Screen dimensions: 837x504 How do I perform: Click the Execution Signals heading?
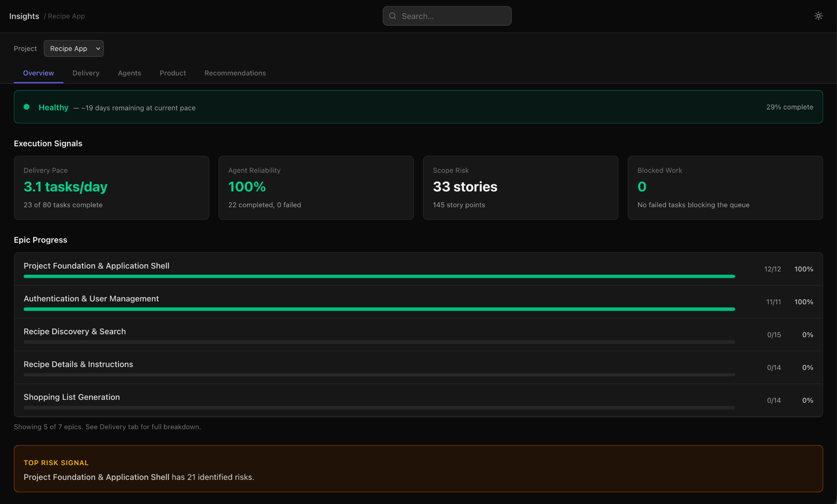48,143
